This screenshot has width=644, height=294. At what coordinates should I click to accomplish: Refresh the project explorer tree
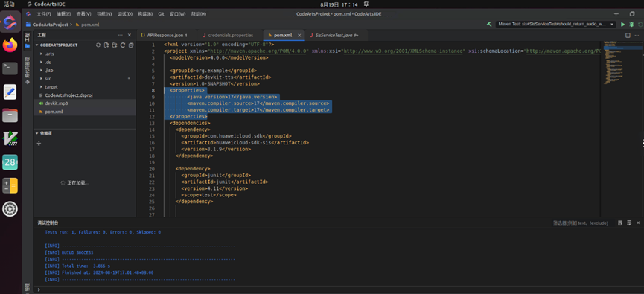coord(122,45)
